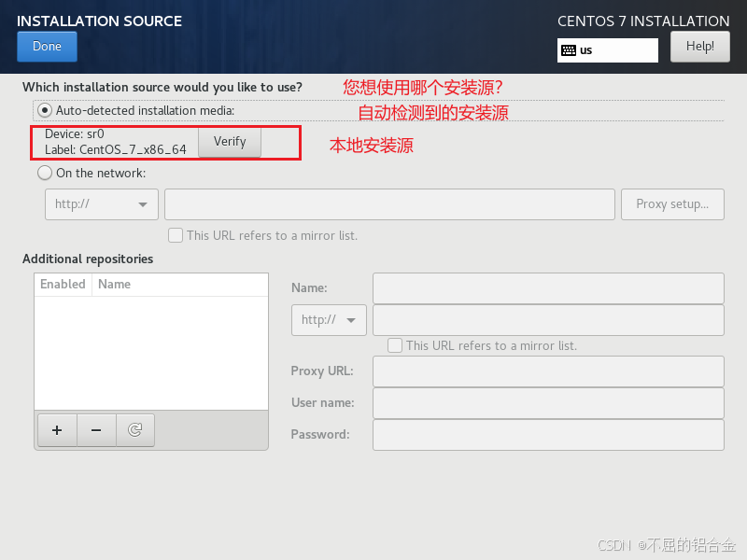Focus the repository Name input field
Image resolution: width=747 pixels, height=560 pixels.
(x=548, y=288)
